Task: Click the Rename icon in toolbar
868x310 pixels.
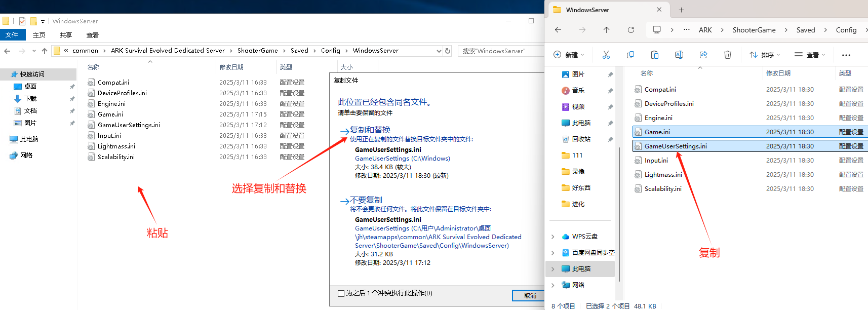Action: pos(679,55)
